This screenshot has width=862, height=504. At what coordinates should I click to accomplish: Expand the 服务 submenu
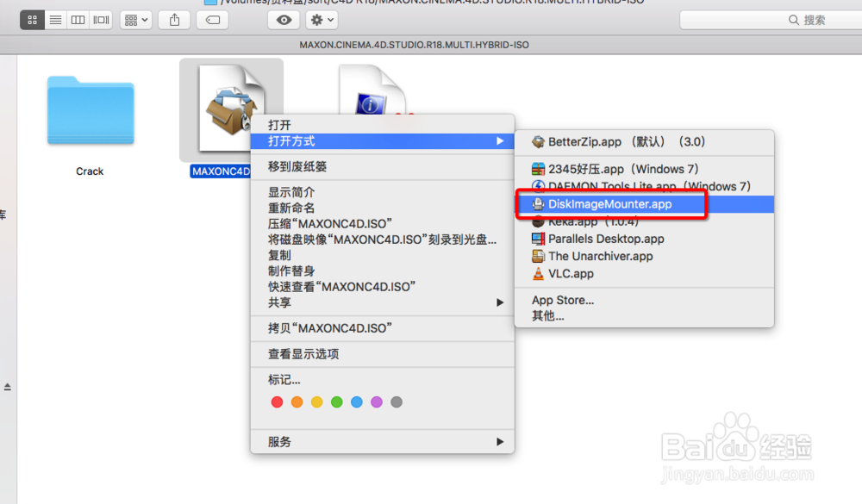point(382,442)
